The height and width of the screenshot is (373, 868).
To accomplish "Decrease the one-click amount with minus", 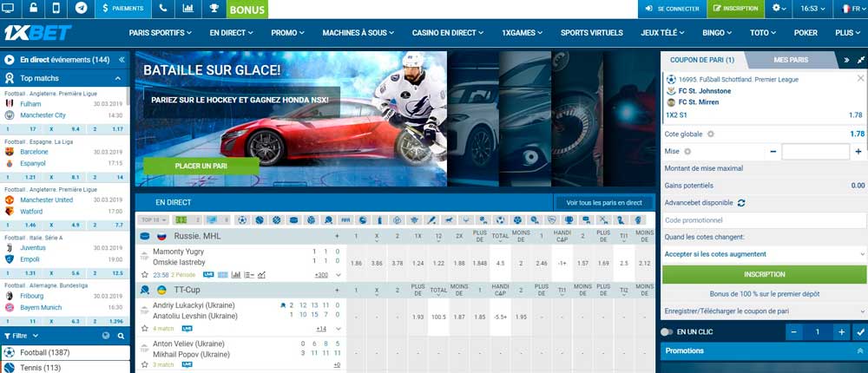I will coord(794,332).
